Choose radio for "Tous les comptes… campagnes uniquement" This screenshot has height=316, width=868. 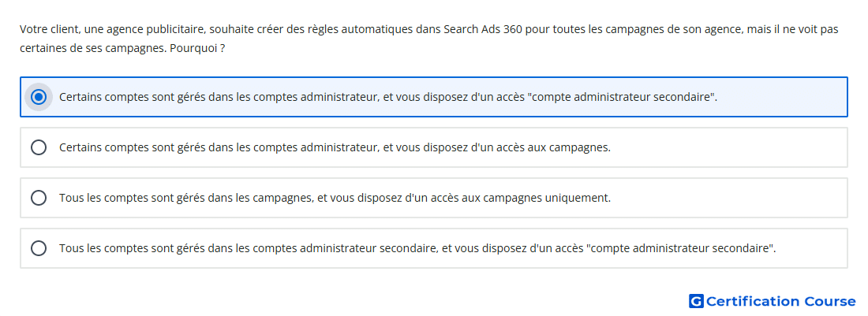pyautogui.click(x=38, y=198)
